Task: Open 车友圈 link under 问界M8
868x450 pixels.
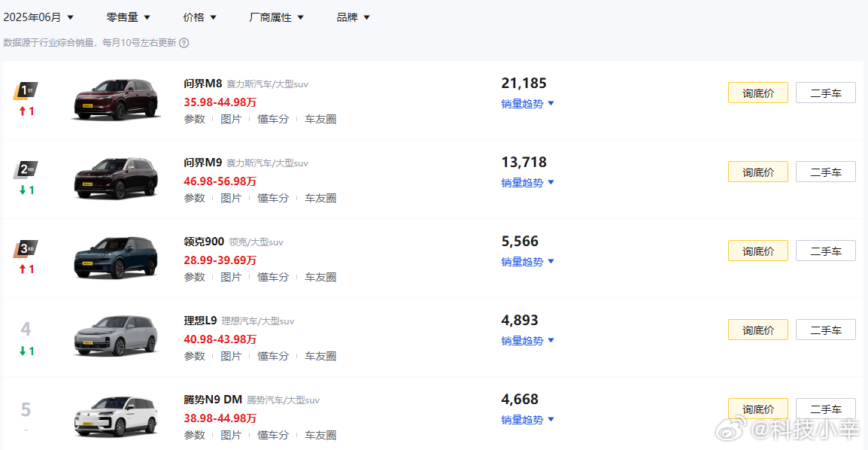Action: (x=320, y=119)
